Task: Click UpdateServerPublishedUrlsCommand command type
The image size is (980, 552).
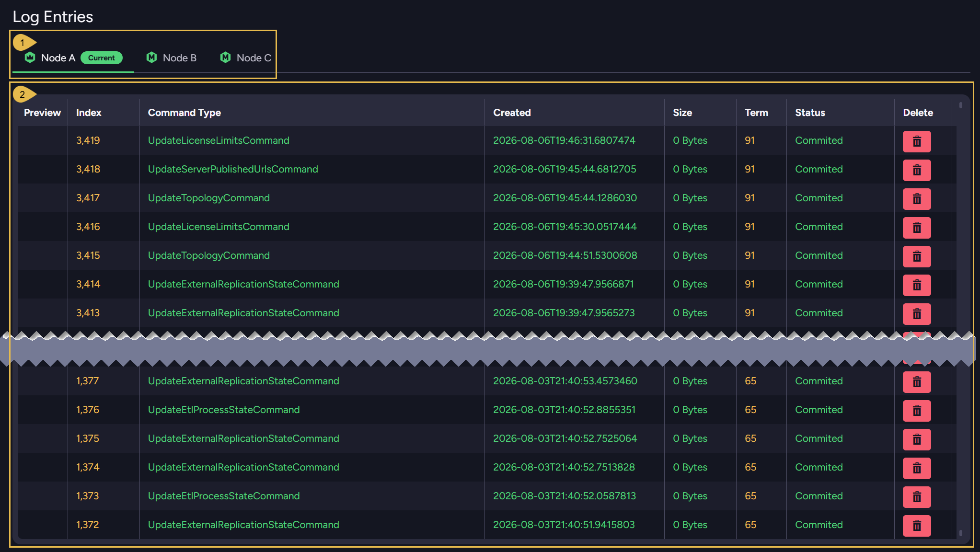Action: tap(233, 169)
